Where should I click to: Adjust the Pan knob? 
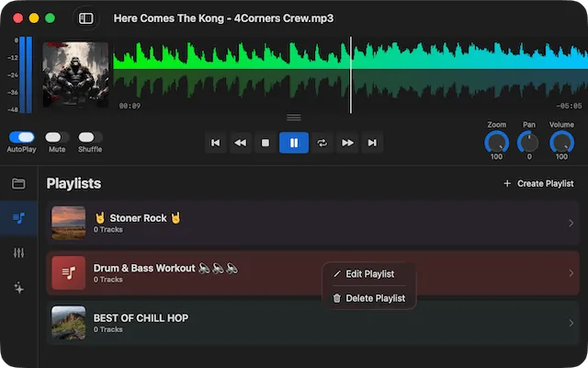(x=529, y=143)
